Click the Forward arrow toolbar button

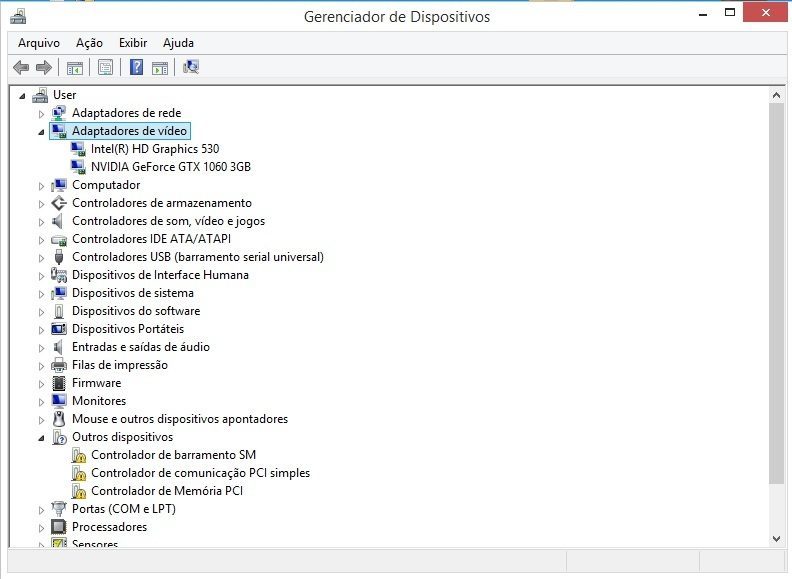(x=44, y=67)
